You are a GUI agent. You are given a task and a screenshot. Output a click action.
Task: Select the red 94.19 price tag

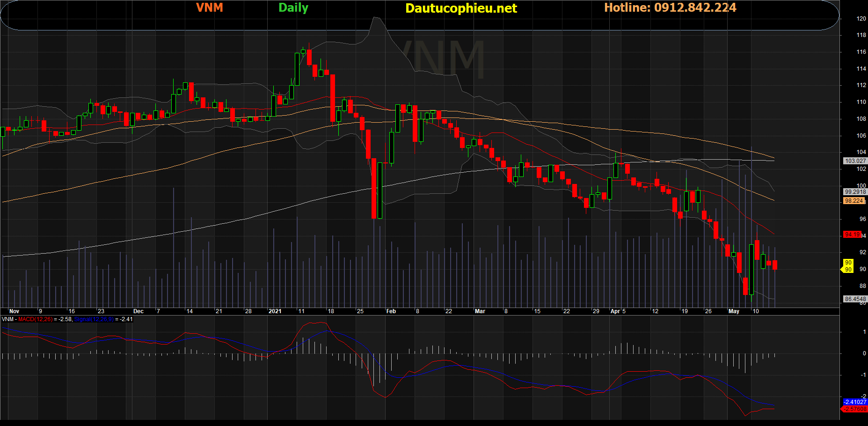pos(852,235)
